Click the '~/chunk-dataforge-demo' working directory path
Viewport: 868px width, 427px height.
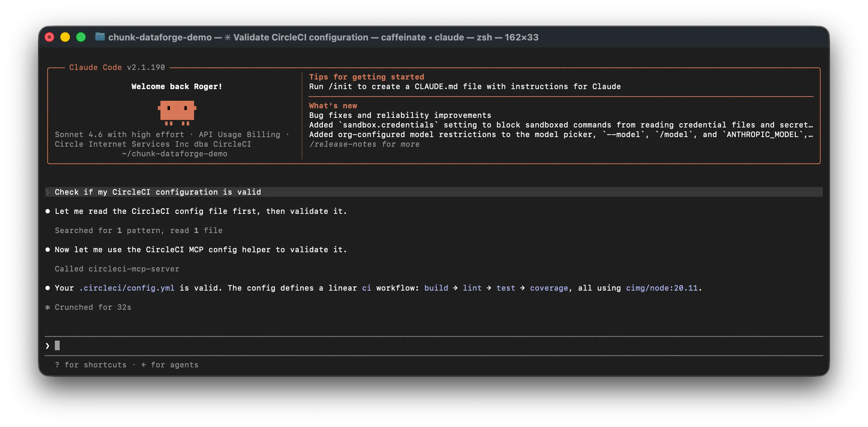point(174,154)
